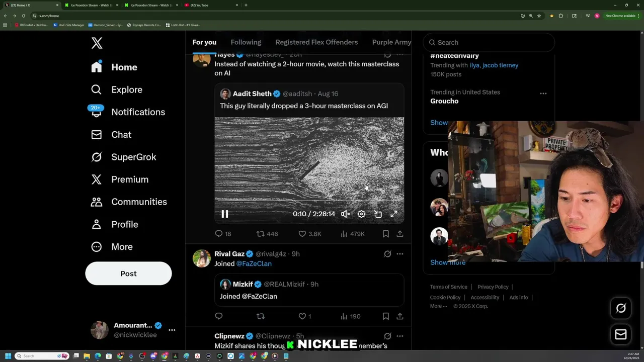644x362 pixels.
Task: Pause the masterclass video
Action: click(225, 214)
